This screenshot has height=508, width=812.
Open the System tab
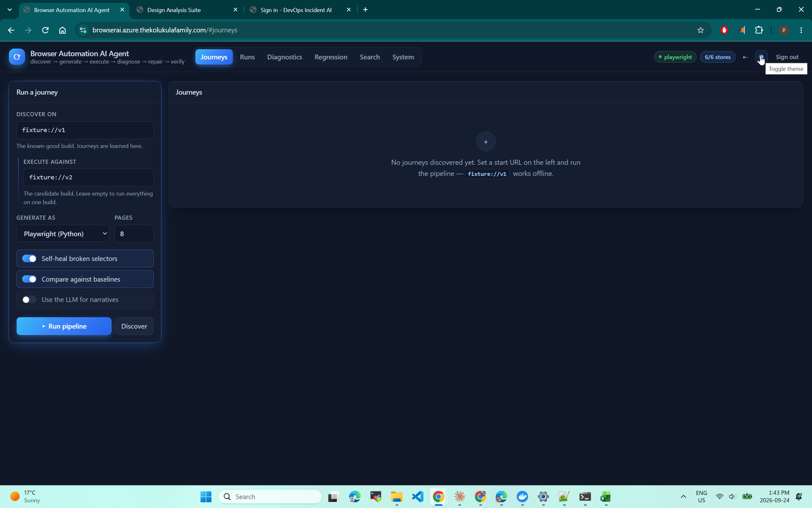pos(403,57)
